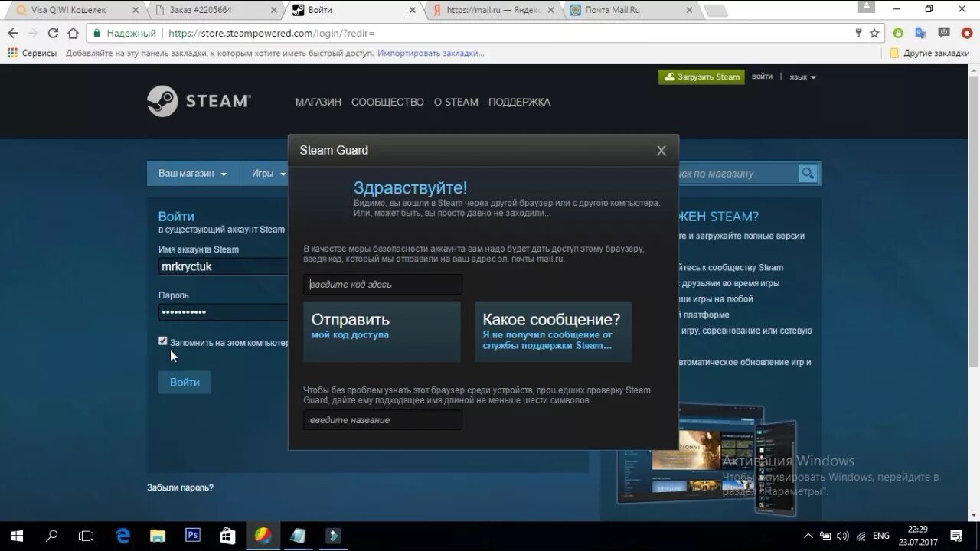Close the Steam Guard dialog with X
The width and height of the screenshot is (980, 551).
pos(661,151)
